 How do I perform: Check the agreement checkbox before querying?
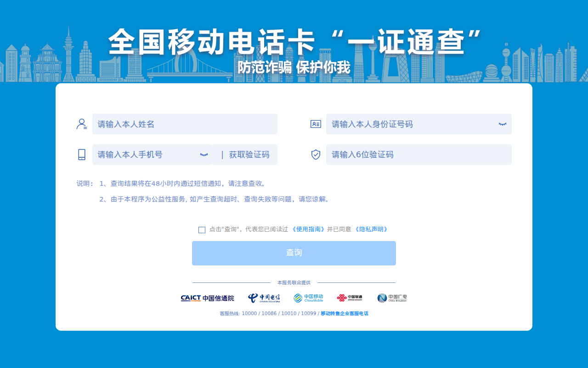pyautogui.click(x=202, y=230)
